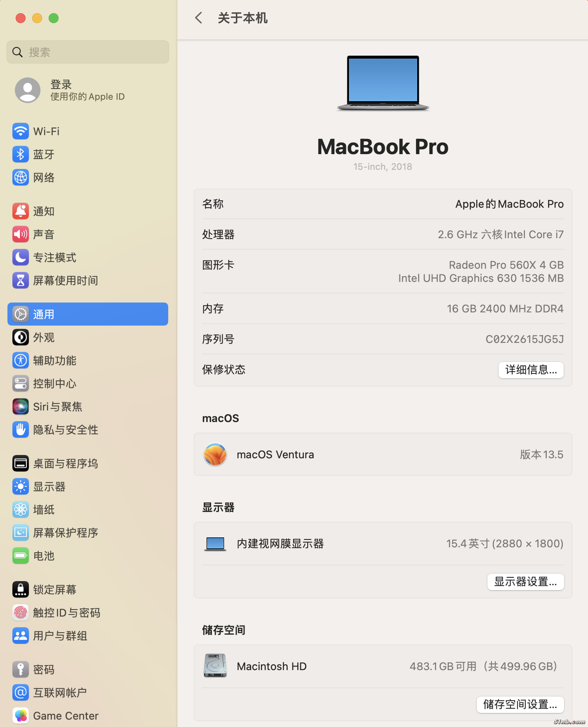Click the 搜索 search field
Screen dimensions: 588x727
(87, 52)
